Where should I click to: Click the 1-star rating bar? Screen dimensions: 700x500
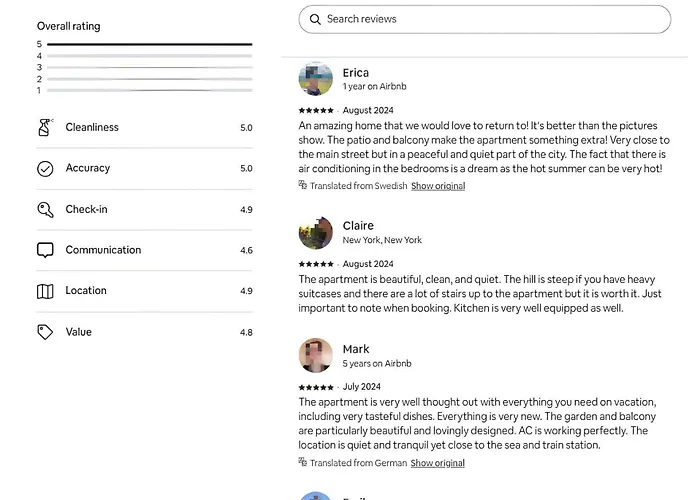(149, 91)
